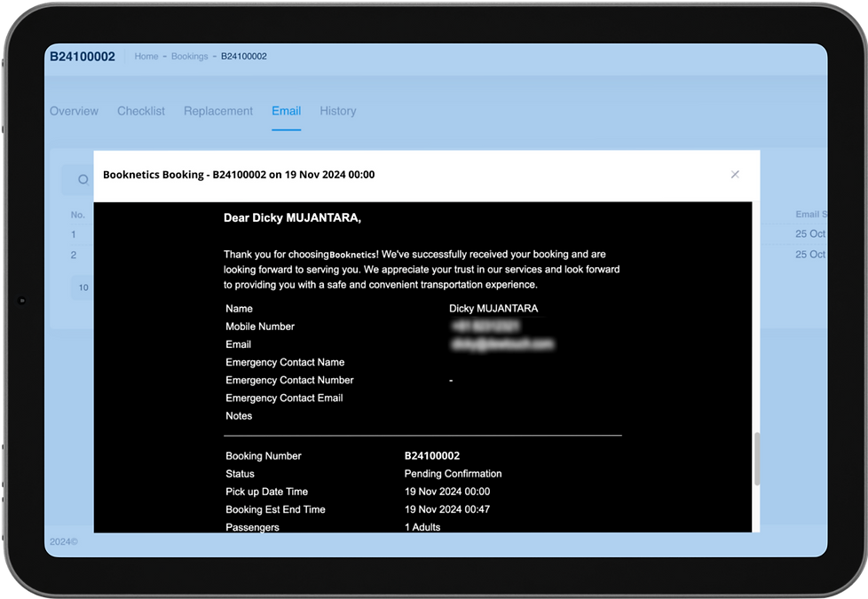
Task: Click the 2024© footer text
Action: click(x=64, y=542)
